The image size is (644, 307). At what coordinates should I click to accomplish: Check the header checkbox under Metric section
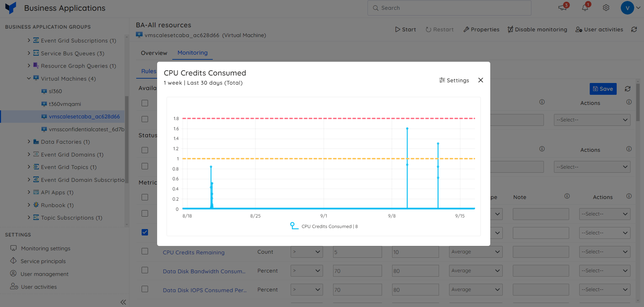pyautogui.click(x=145, y=197)
